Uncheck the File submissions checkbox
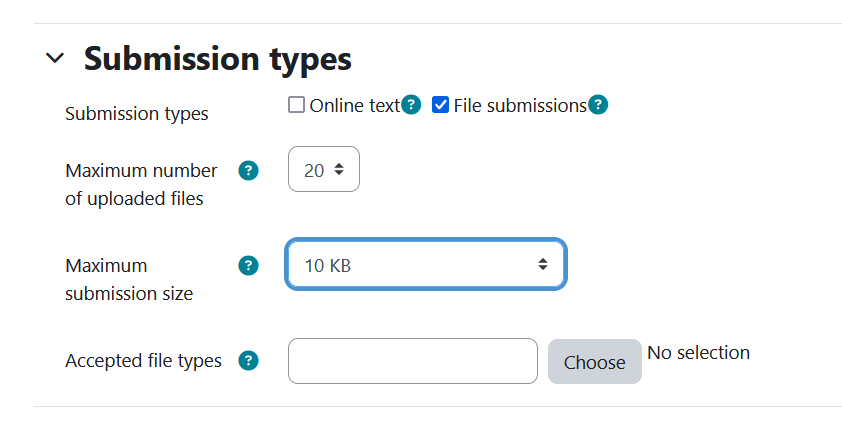 click(440, 105)
